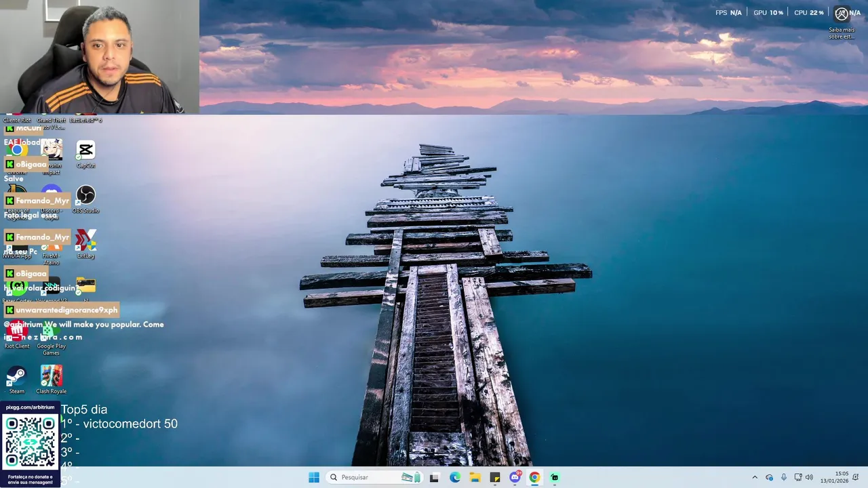
Task: Show hidden system tray icons
Action: pyautogui.click(x=755, y=477)
